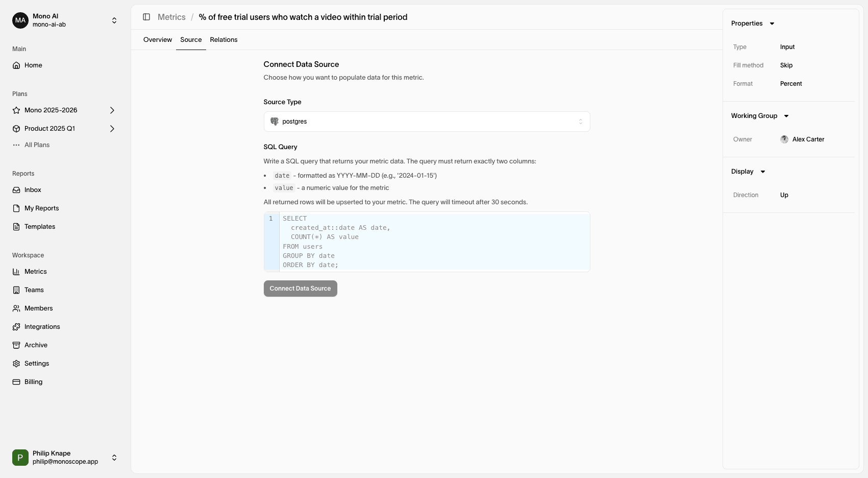Open All Plans
868x478 pixels.
tap(36, 145)
